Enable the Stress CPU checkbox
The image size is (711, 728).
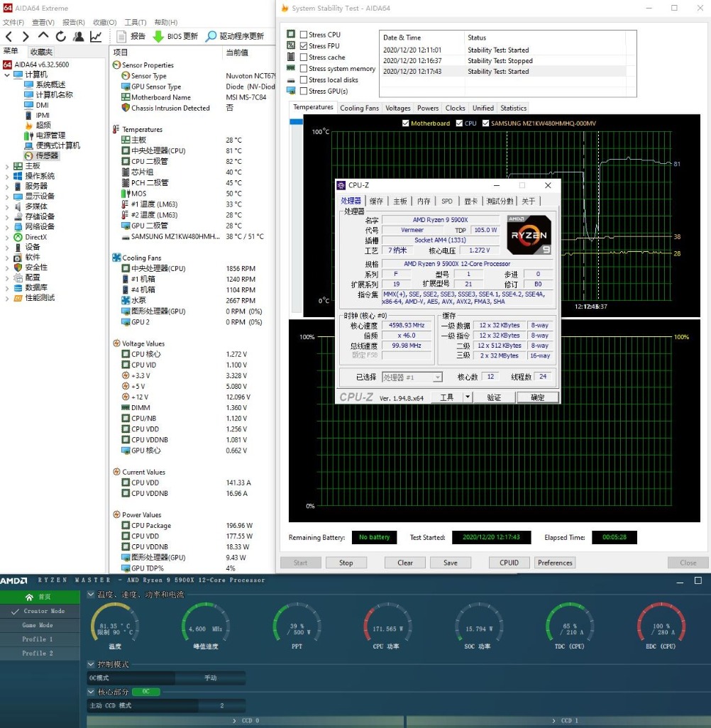tap(304, 34)
